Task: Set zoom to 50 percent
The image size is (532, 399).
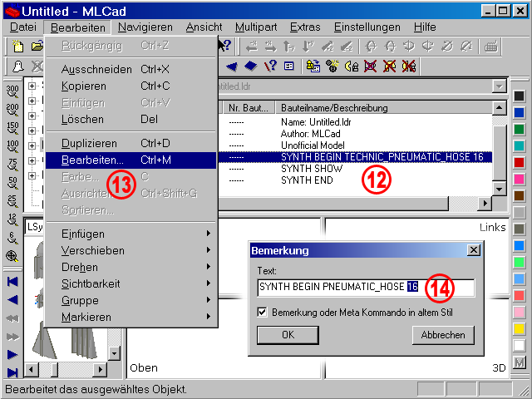Action: [x=12, y=183]
